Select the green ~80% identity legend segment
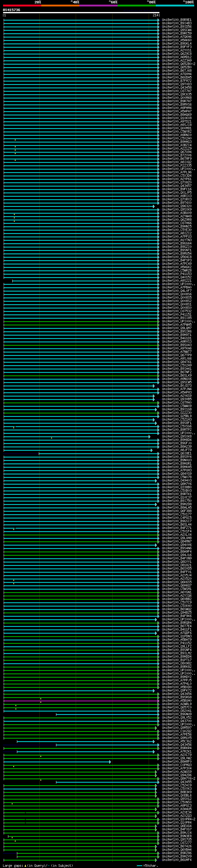 [137, 6]
